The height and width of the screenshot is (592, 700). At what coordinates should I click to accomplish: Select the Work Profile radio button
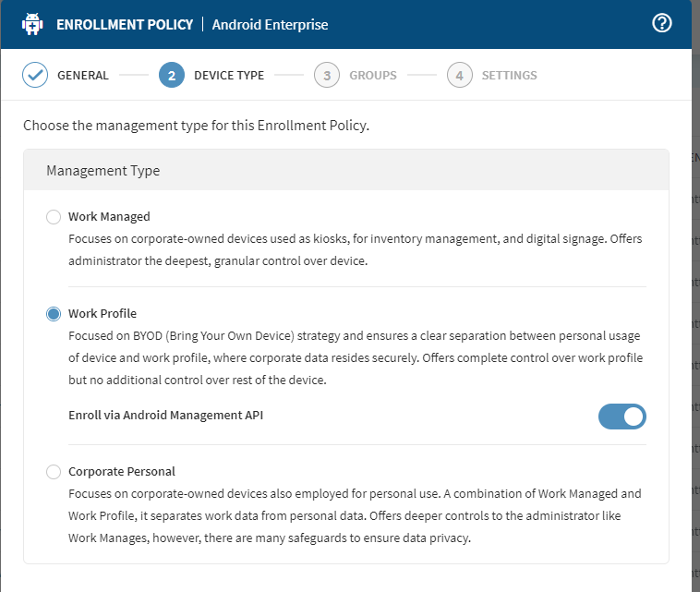coord(54,314)
